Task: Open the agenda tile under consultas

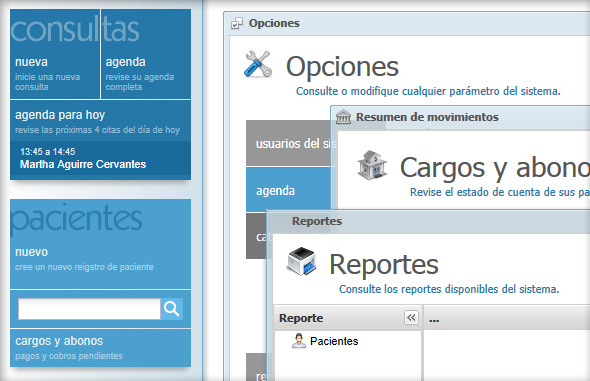Action: (x=146, y=74)
